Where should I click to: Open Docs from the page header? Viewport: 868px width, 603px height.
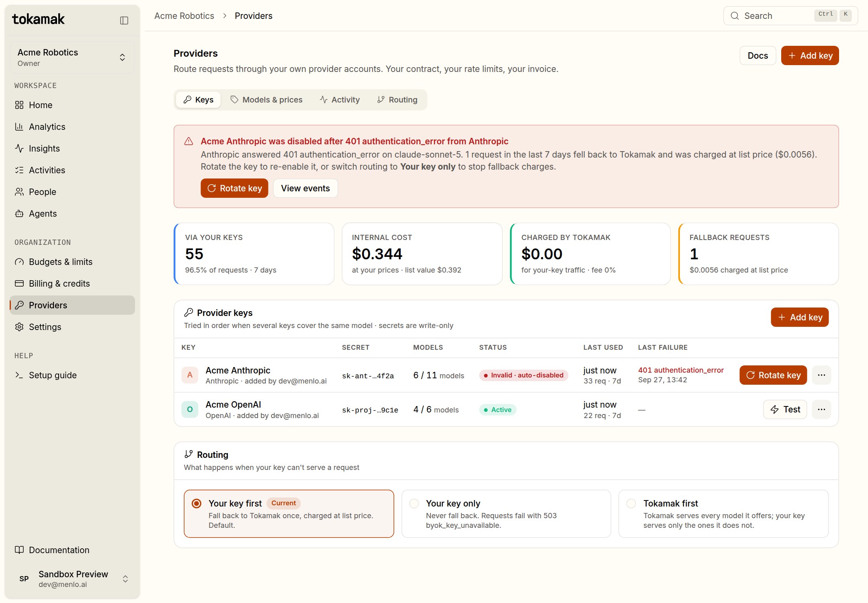pyautogui.click(x=758, y=55)
